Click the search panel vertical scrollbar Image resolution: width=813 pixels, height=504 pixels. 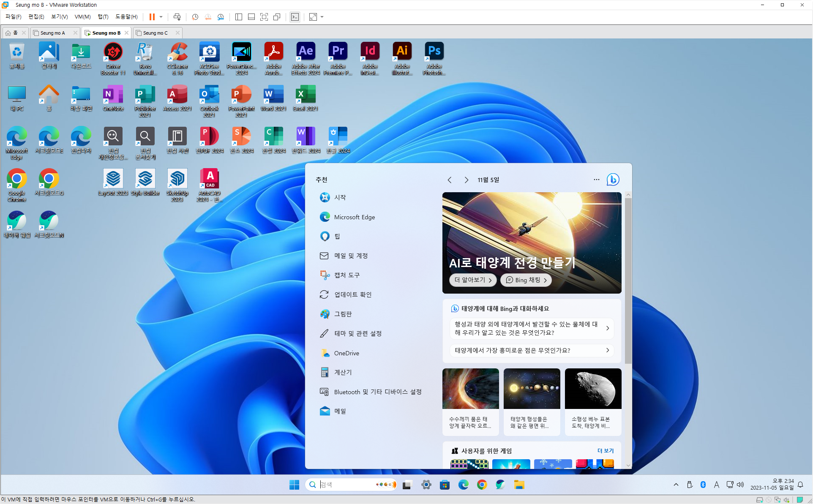coord(628,279)
